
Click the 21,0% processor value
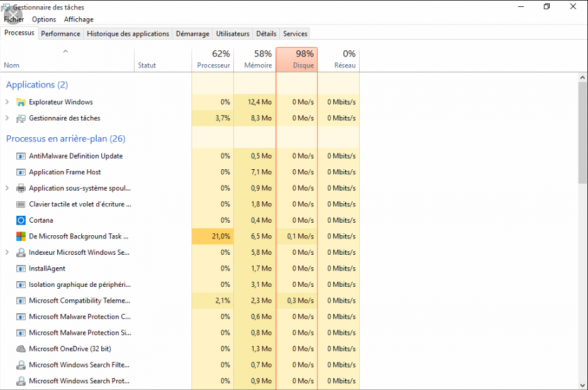pyautogui.click(x=221, y=237)
